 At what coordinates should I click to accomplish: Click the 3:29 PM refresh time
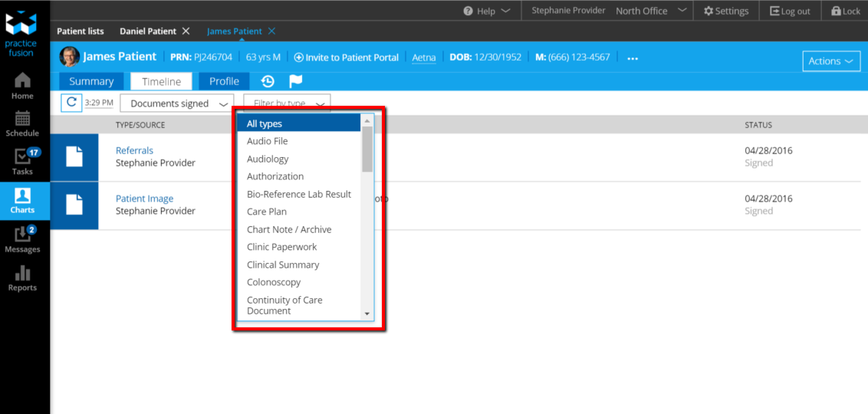[99, 103]
